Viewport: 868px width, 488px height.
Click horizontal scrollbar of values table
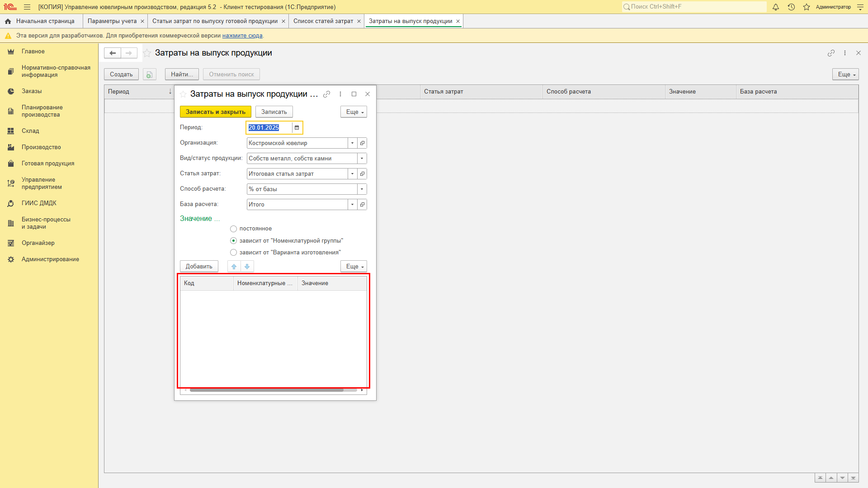(x=267, y=390)
